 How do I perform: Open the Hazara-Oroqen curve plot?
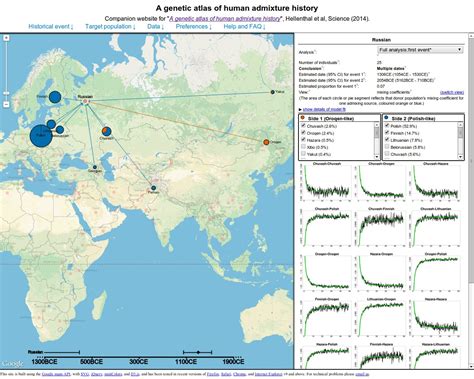coord(381,273)
